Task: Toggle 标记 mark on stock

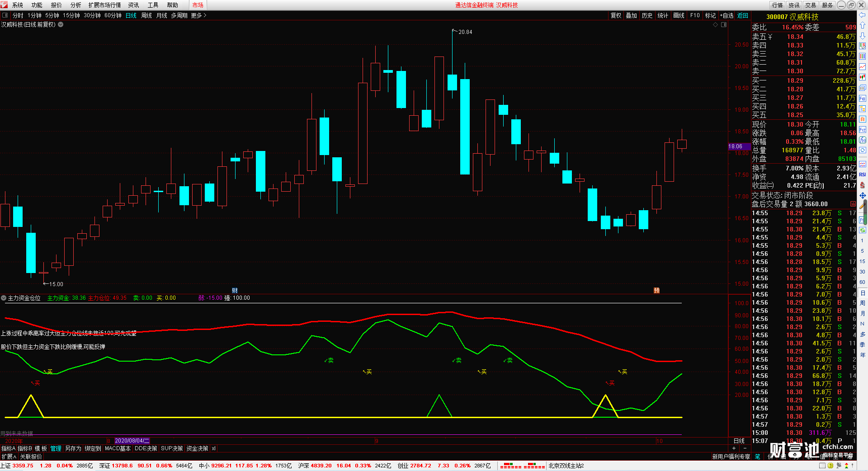Action: pyautogui.click(x=710, y=15)
